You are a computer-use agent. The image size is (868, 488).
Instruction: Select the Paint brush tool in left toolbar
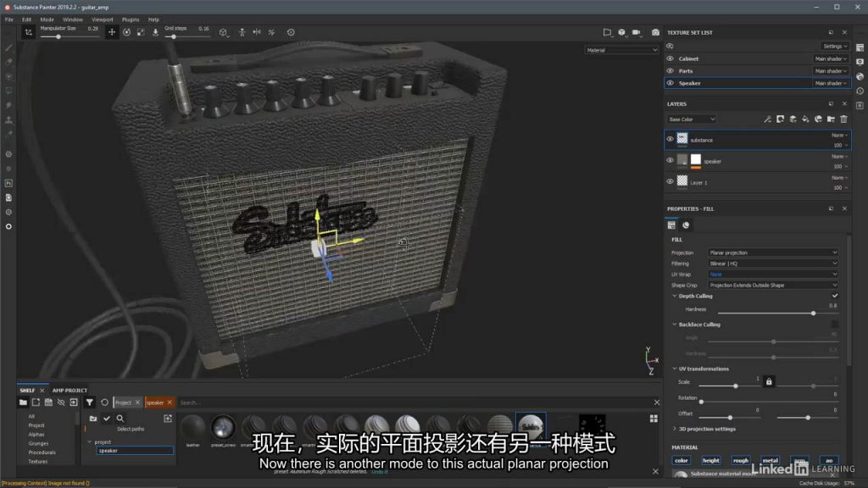click(8, 47)
